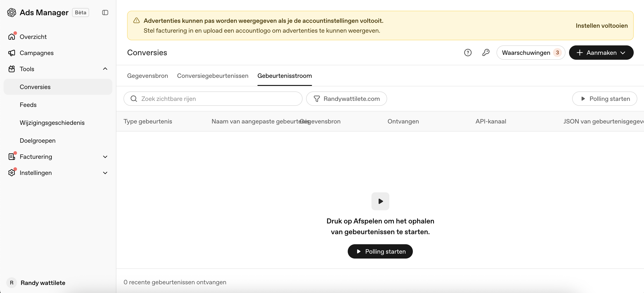This screenshot has height=293, width=644.
Task: Sort by Type gebeurtenis column
Action: [148, 121]
